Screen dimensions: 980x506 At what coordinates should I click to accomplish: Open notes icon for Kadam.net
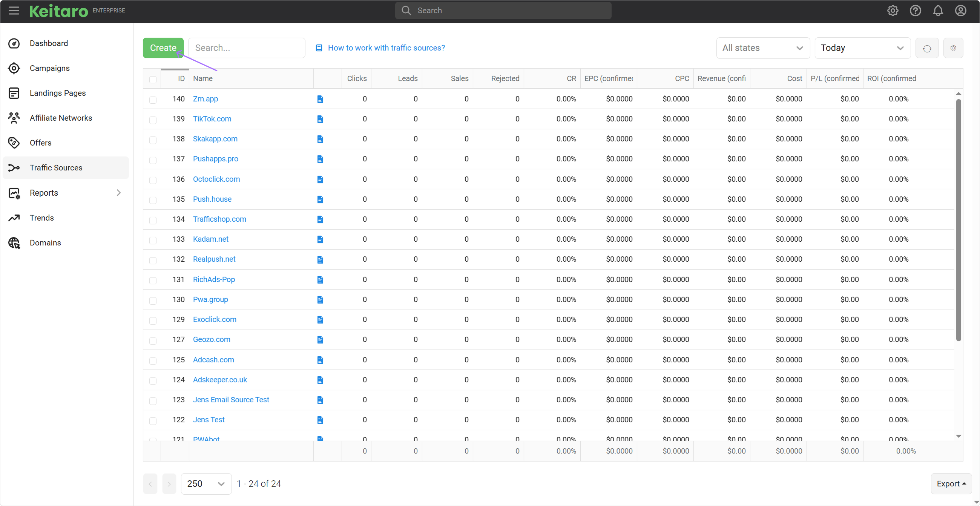click(320, 239)
